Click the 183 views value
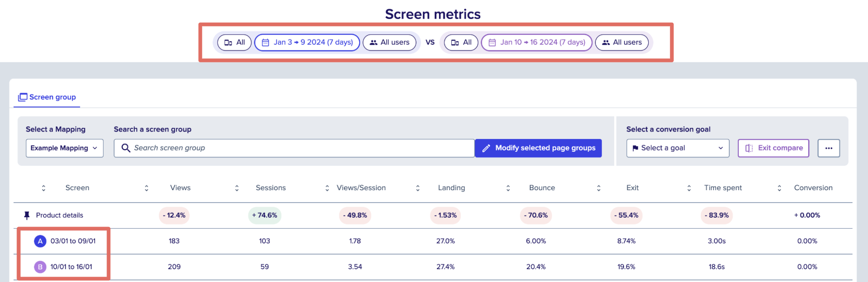 (x=174, y=241)
